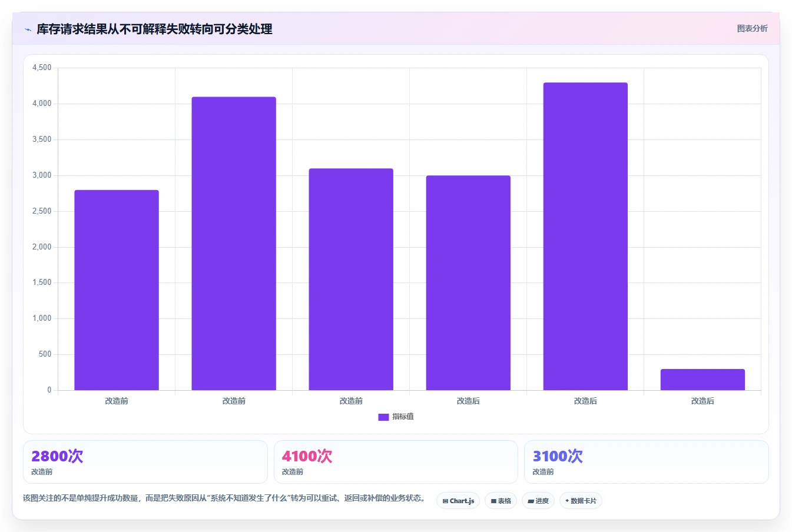Click the 改造前 caption under 3100次
Screen dimensions: 792x532
point(543,472)
